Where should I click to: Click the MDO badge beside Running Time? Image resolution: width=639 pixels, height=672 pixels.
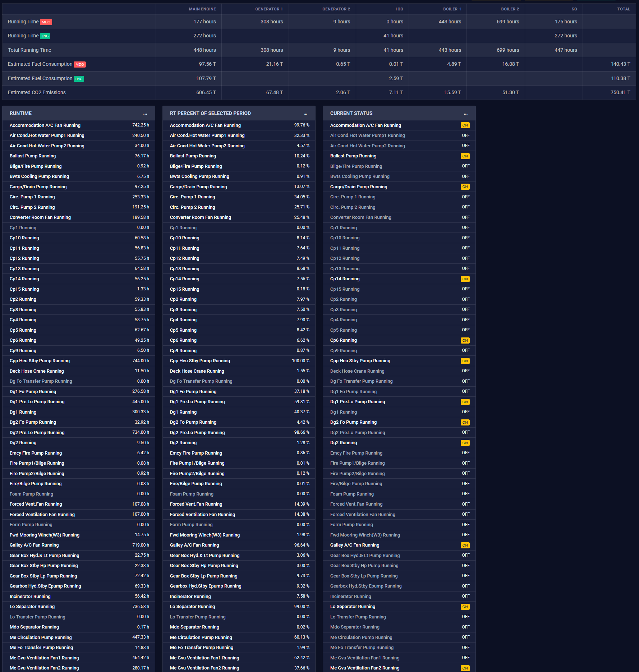point(46,22)
